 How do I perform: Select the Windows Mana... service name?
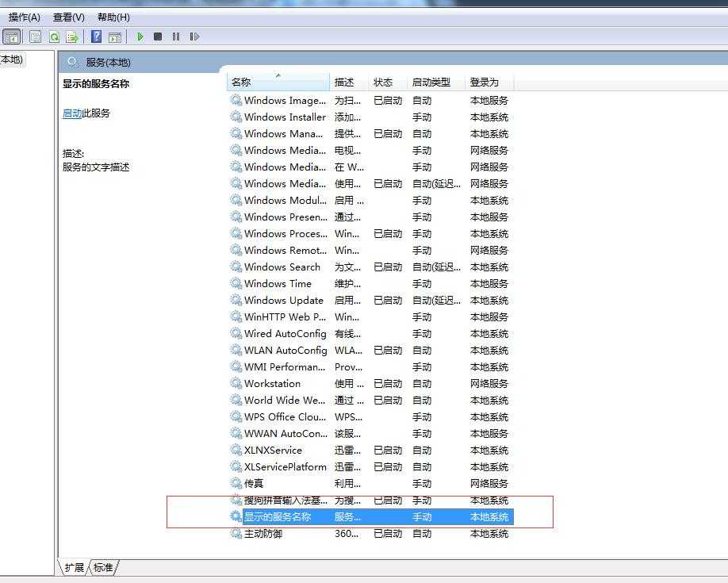tap(284, 134)
